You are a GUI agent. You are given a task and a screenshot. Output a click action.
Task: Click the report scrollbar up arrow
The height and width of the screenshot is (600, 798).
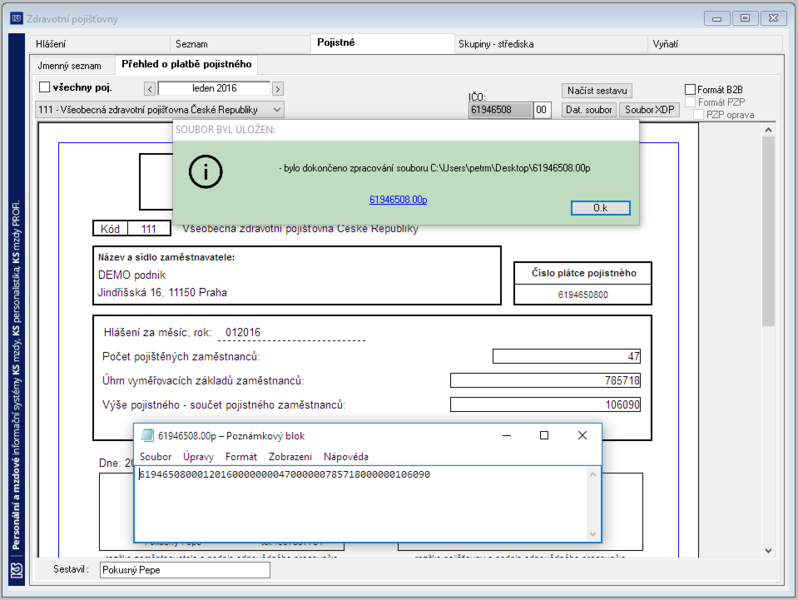(x=768, y=130)
